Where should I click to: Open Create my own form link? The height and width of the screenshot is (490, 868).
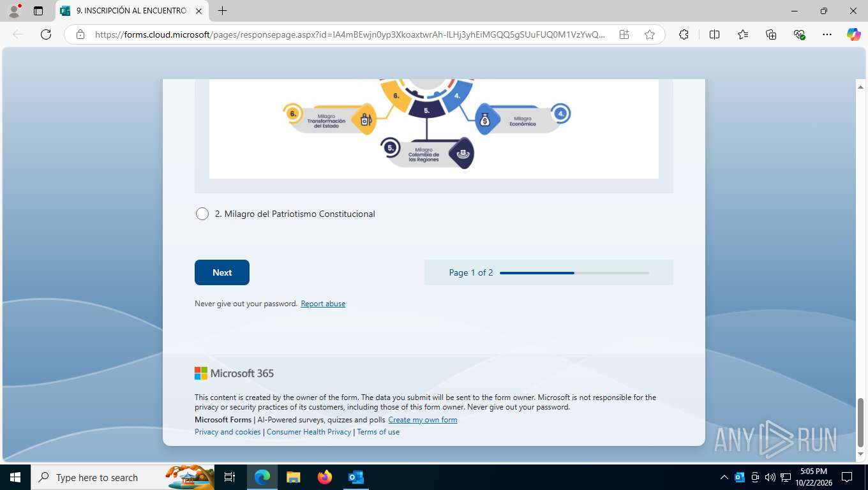coord(423,420)
